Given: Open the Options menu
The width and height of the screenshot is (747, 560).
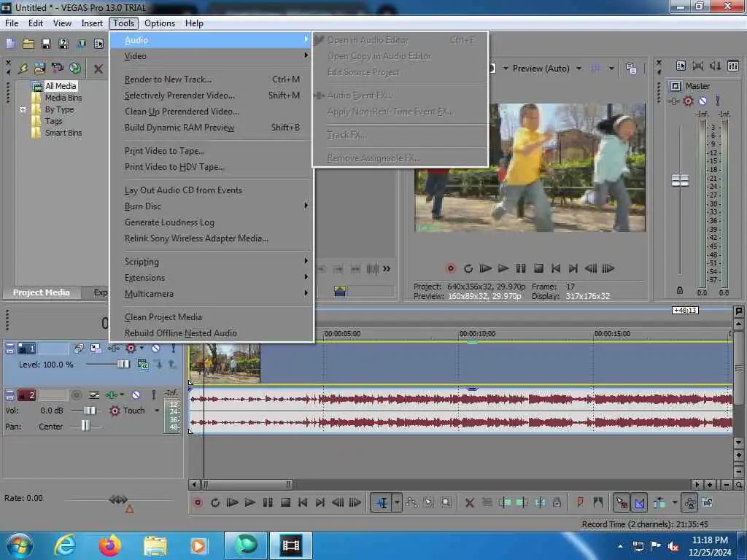Looking at the screenshot, I should tap(160, 23).
